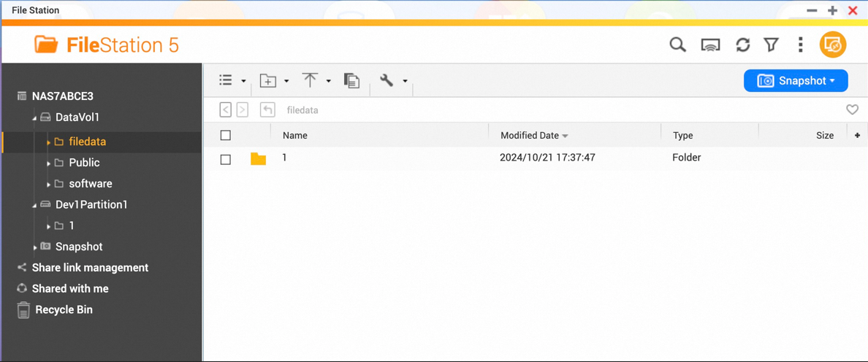Click the orange remote mount icon

point(833,45)
